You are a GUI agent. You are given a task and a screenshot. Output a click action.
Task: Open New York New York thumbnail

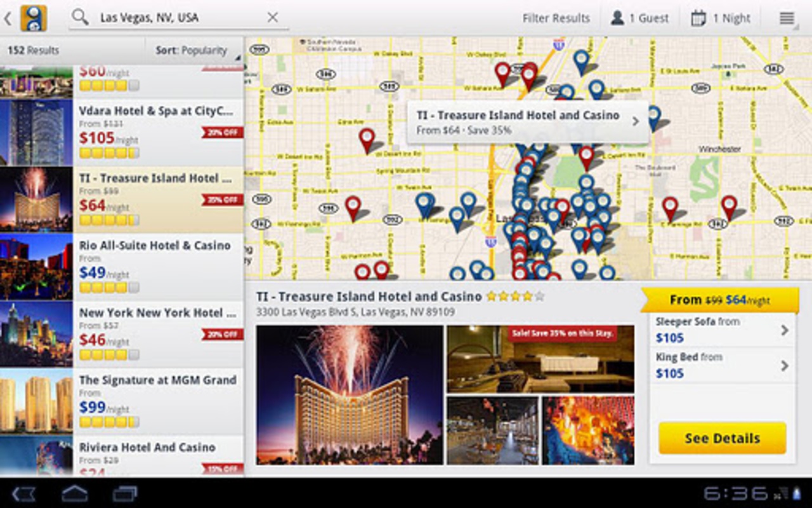click(x=36, y=334)
